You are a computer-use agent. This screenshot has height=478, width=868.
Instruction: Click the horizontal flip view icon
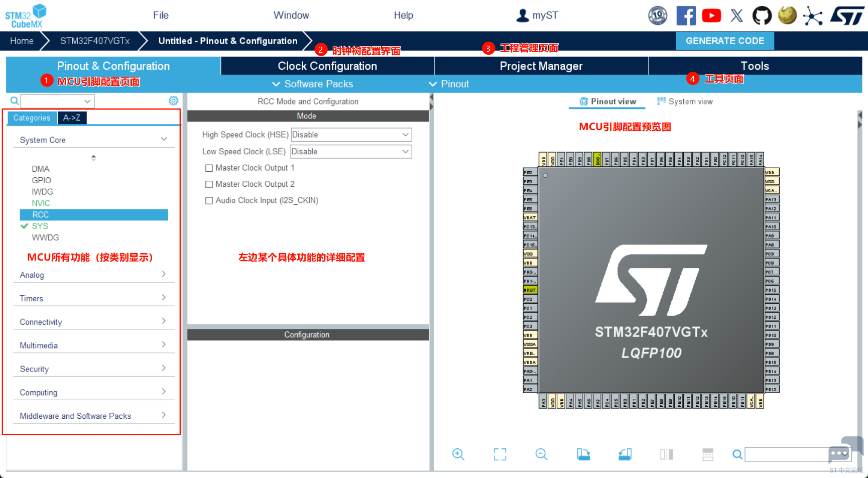pyautogui.click(x=666, y=454)
